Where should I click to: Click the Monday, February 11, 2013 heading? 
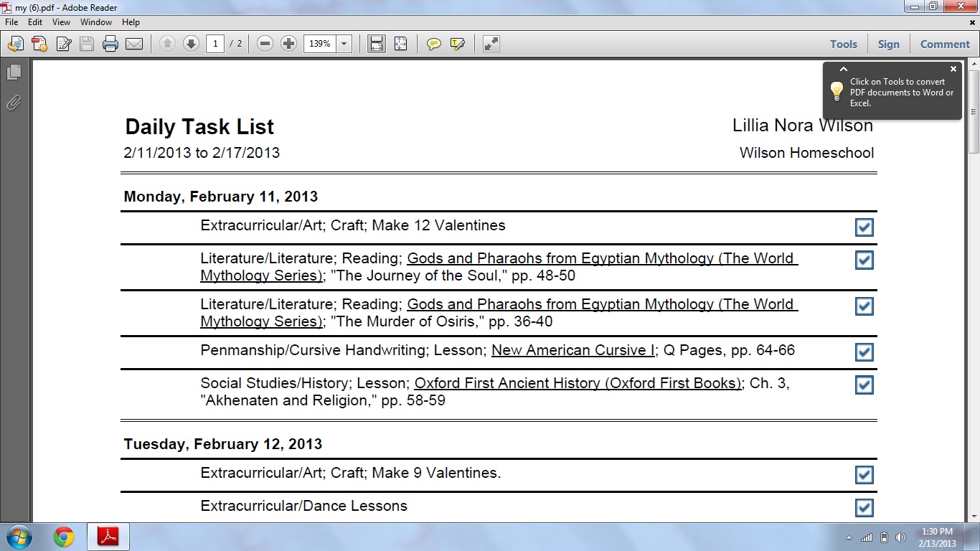(x=221, y=197)
